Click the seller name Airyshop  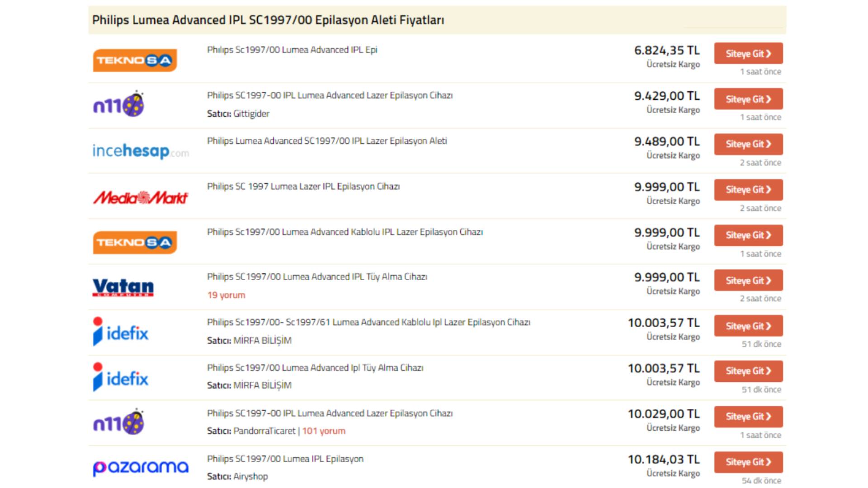250,477
